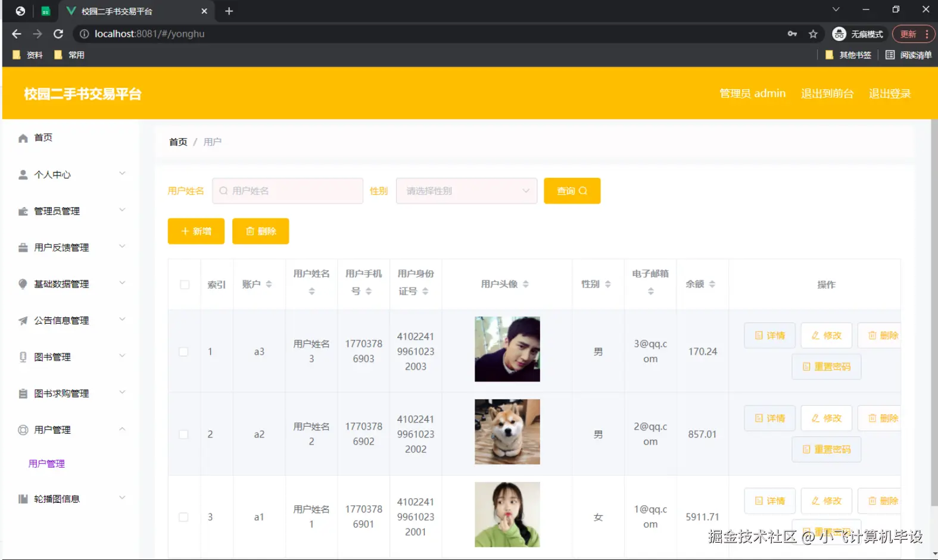
Task: Open the 常用 bookmark folder
Action: [69, 55]
